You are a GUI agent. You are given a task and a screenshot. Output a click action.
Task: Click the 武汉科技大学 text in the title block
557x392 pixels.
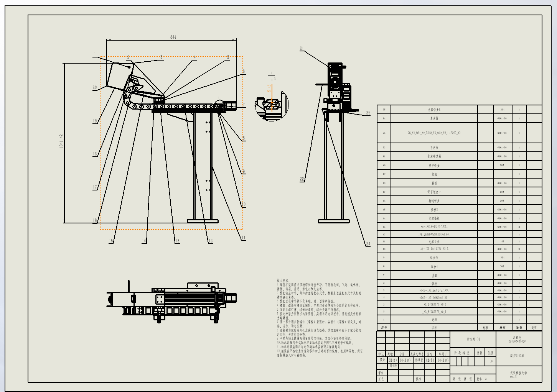pyautogui.click(x=518, y=372)
